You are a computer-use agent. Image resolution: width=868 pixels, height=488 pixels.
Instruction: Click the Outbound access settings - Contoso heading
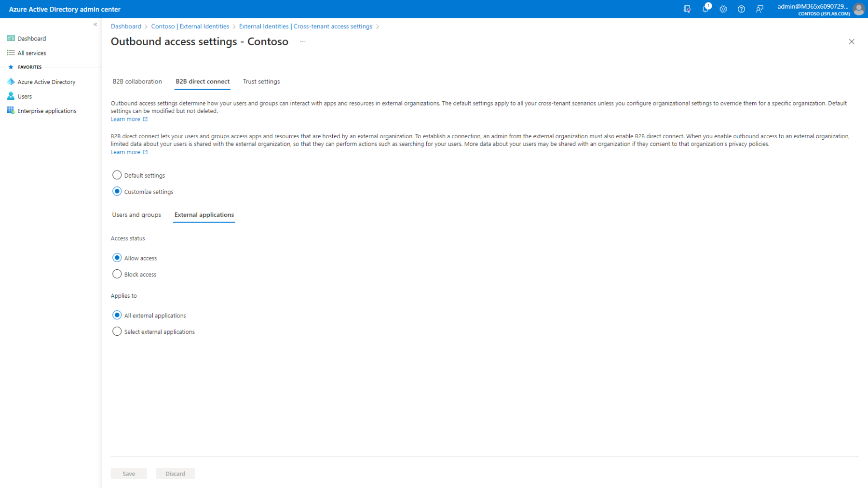point(199,41)
